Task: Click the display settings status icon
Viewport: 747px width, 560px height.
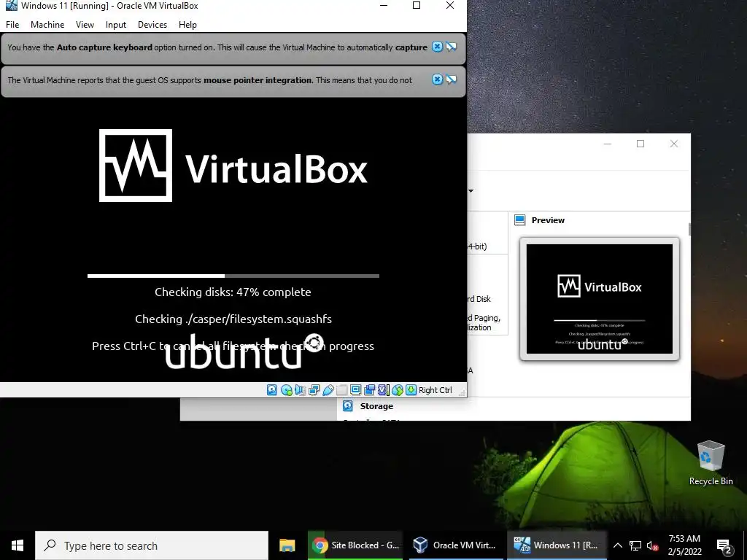Action: (x=355, y=390)
